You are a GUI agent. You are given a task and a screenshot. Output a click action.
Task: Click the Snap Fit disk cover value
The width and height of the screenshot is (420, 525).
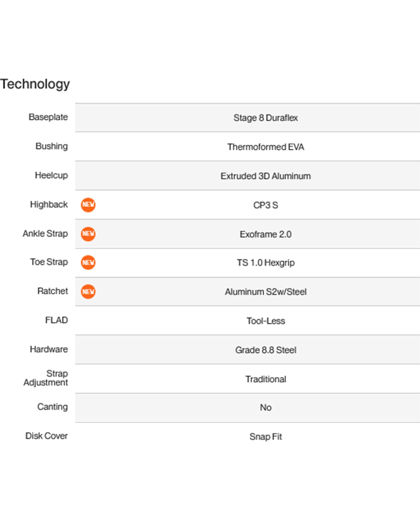click(266, 437)
